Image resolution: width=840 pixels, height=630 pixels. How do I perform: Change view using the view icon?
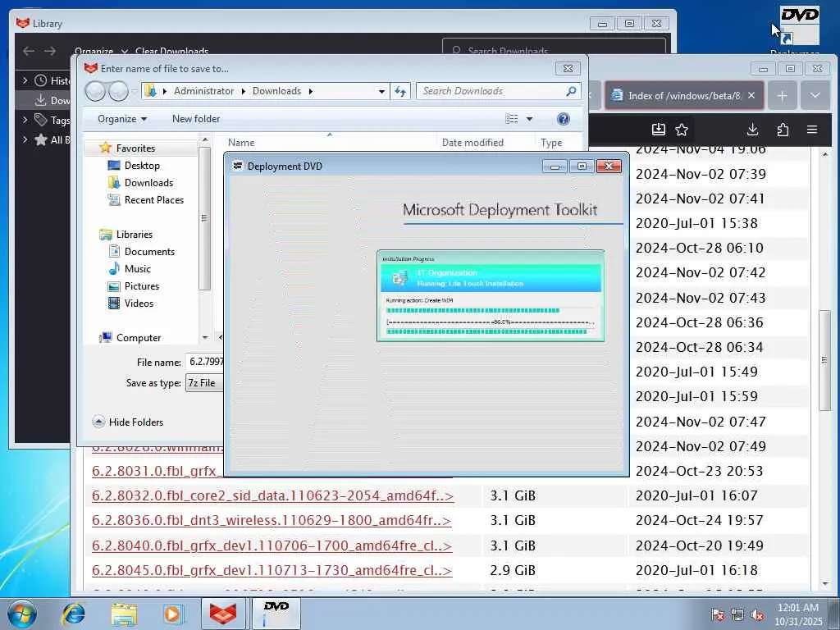[x=512, y=119]
